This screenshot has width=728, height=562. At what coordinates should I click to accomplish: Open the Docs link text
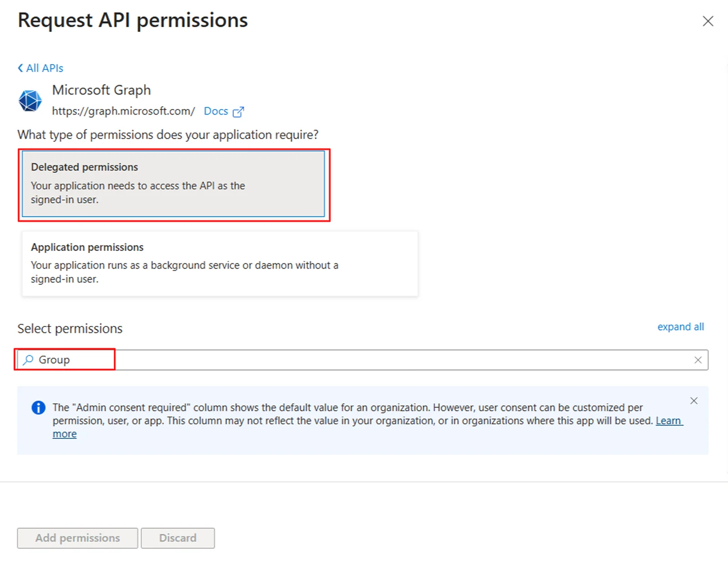(216, 111)
